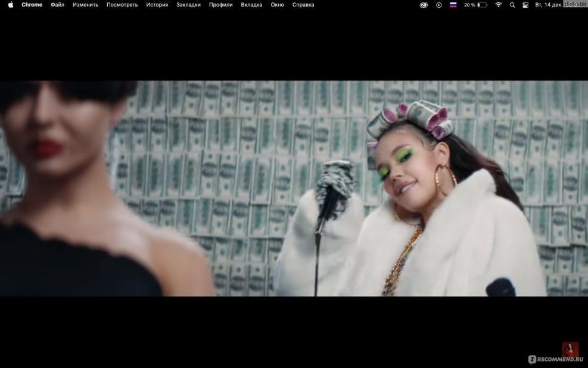The height and width of the screenshot is (368, 588).
Task: Select the Профили menu
Action: pos(220,5)
